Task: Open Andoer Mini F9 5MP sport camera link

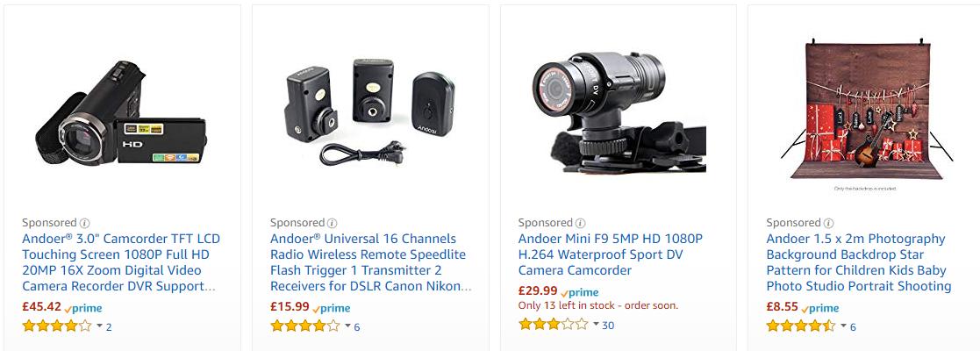Action: point(611,254)
